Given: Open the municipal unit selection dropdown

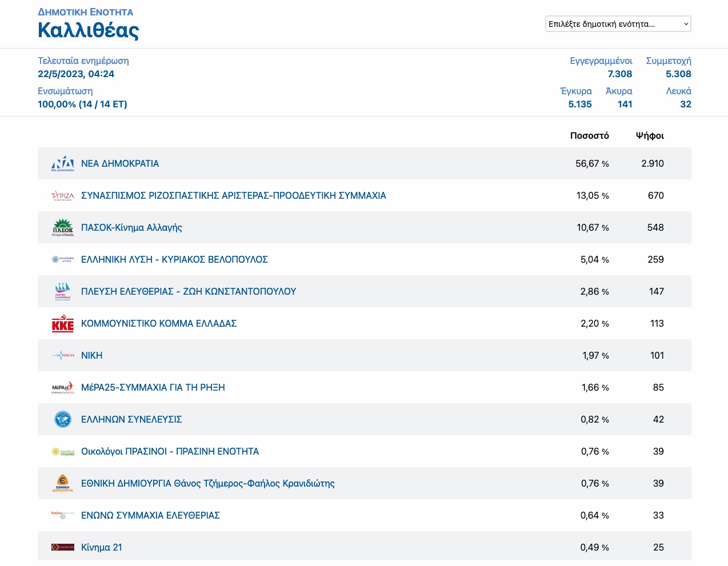Looking at the screenshot, I should 618,24.
